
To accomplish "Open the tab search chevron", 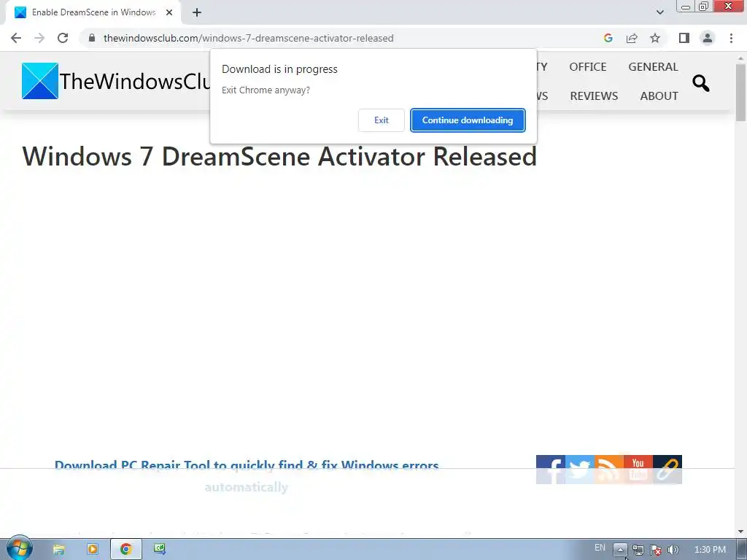I will tap(659, 12).
